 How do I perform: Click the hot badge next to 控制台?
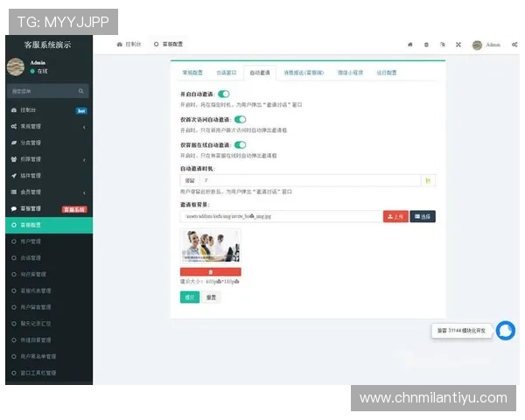click(81, 111)
